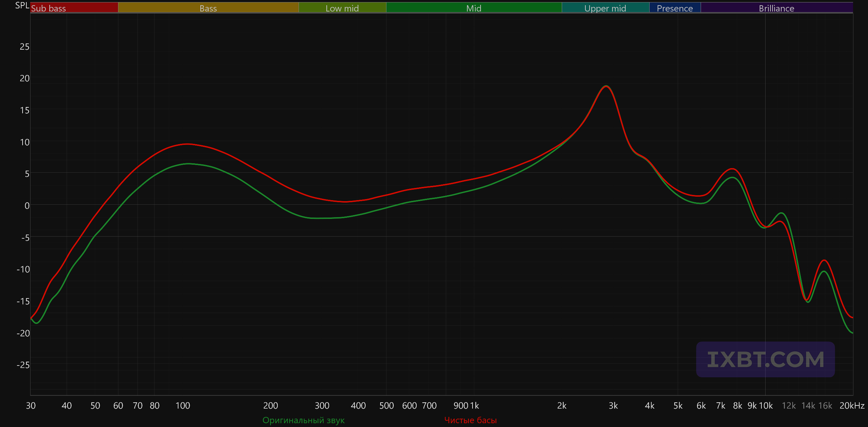Viewport: 868px width, 427px height.
Task: Toggle the green Оригинальный звук legend
Action: point(303,420)
